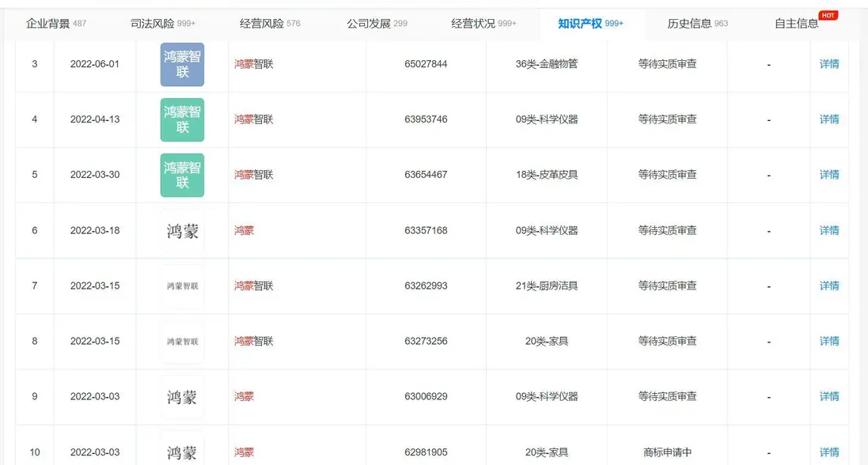Switch to the 历史信息 tab

click(697, 23)
